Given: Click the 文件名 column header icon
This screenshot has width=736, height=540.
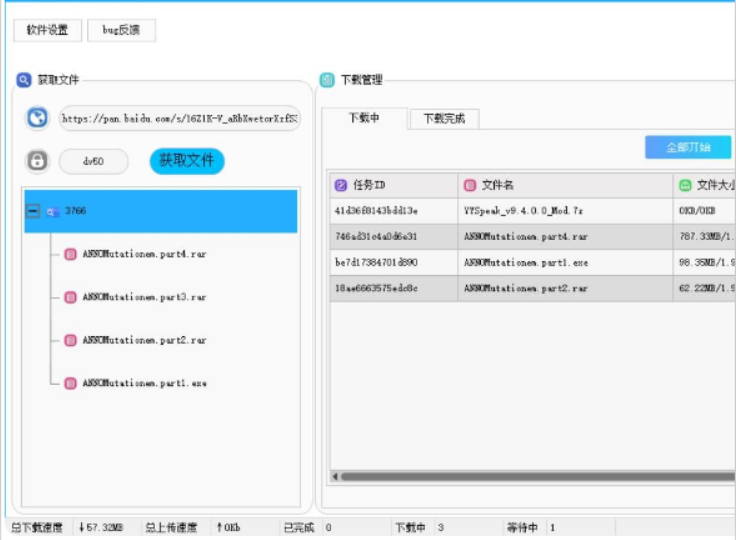Looking at the screenshot, I should [470, 185].
